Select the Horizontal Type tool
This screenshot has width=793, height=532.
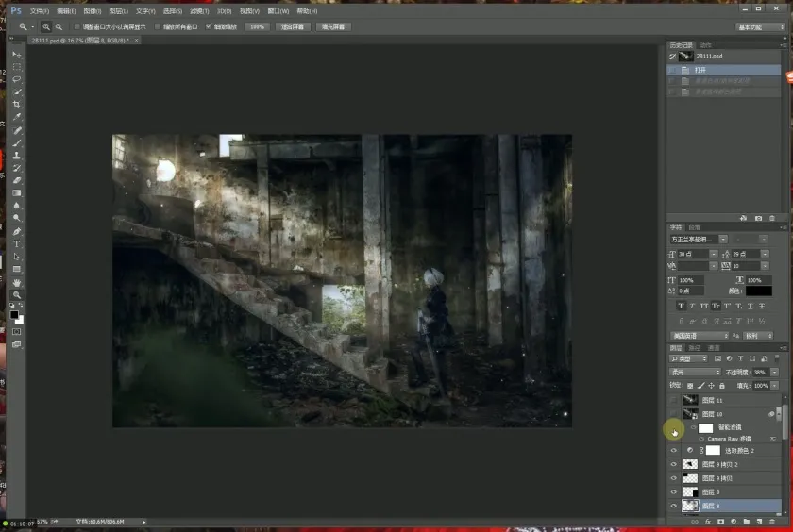[x=17, y=244]
